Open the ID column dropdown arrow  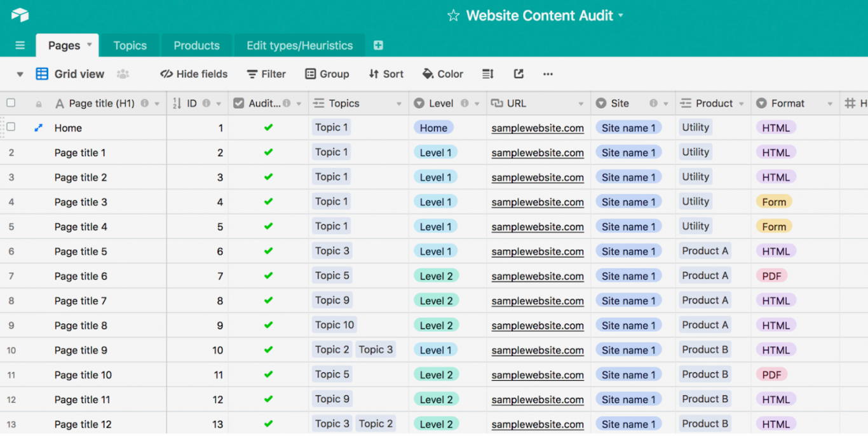(219, 104)
